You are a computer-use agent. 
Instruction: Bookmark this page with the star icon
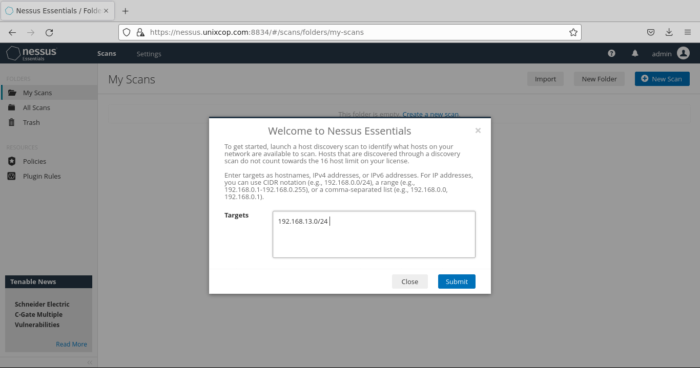click(573, 32)
